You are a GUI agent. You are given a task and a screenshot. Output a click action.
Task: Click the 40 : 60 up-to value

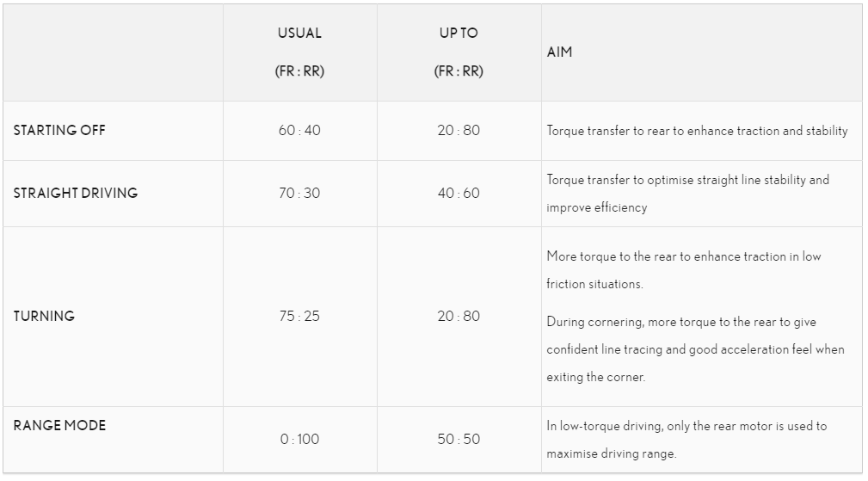click(459, 193)
